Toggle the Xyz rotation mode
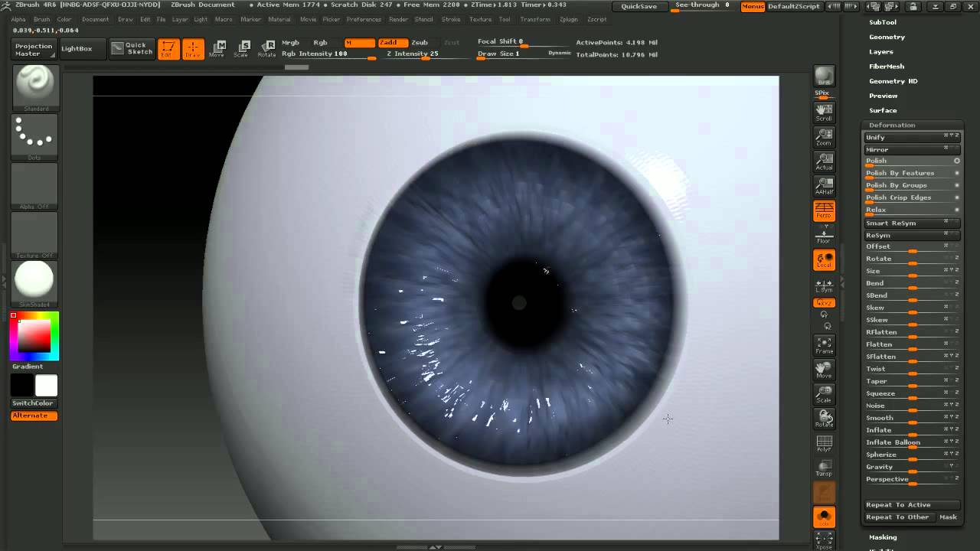This screenshot has width=980, height=551. [824, 303]
